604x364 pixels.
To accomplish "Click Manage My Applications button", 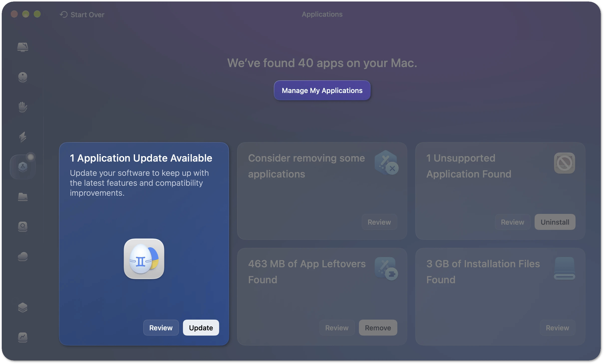I will (x=322, y=90).
